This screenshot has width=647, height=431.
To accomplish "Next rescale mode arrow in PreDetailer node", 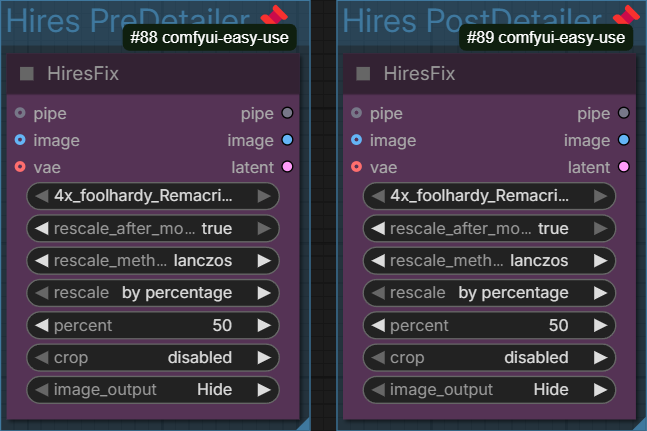I will click(264, 293).
